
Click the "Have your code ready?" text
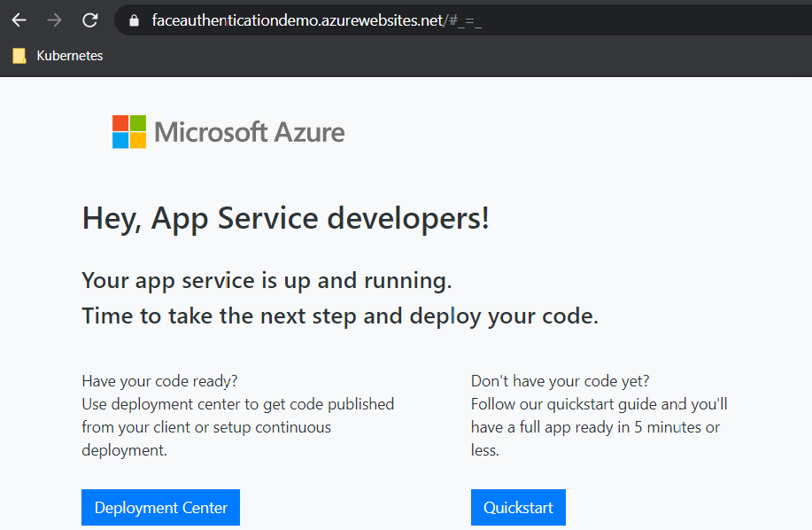pos(159,381)
